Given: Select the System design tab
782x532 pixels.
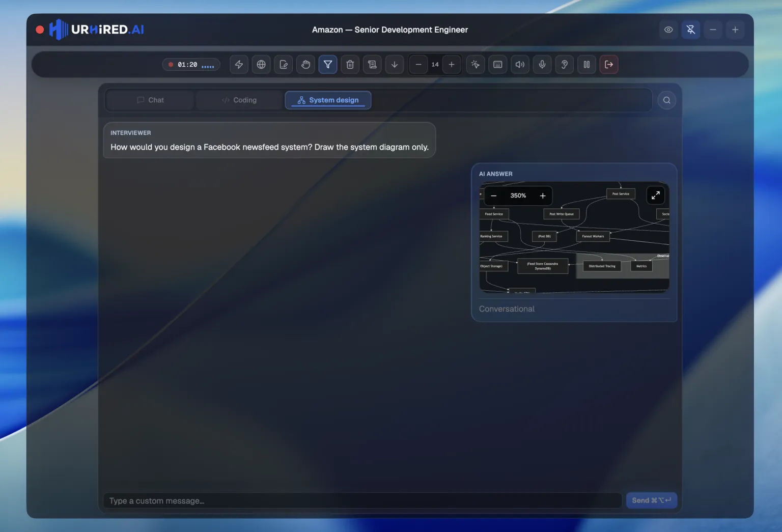Looking at the screenshot, I should pyautogui.click(x=328, y=100).
